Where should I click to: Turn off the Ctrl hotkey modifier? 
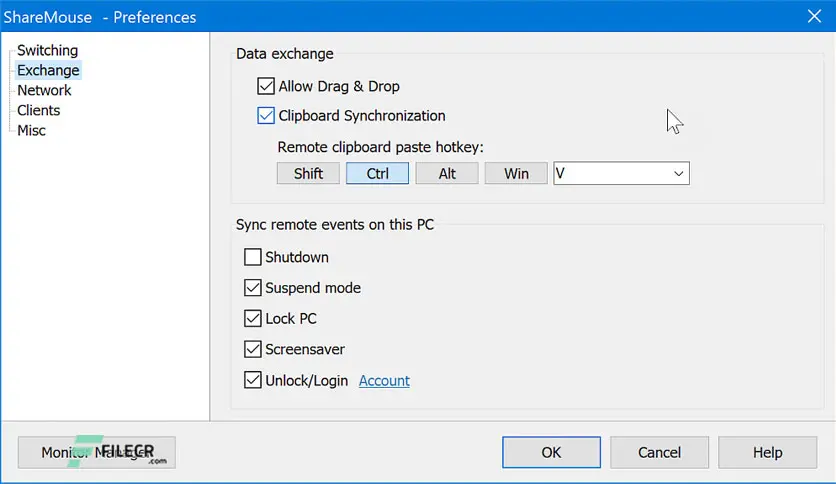point(377,173)
